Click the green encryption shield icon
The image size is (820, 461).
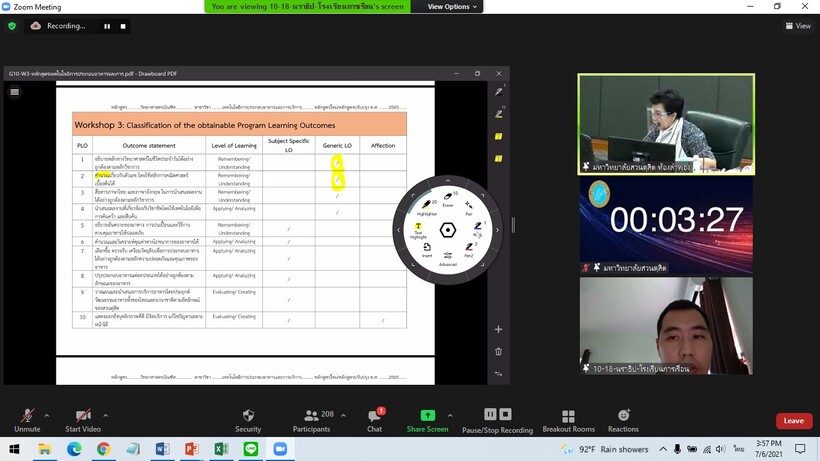[12, 26]
